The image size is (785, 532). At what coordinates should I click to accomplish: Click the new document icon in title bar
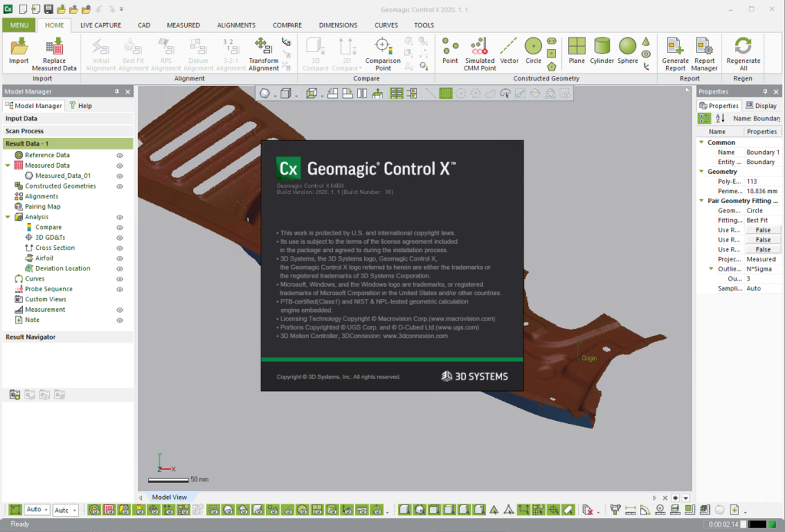(x=23, y=9)
